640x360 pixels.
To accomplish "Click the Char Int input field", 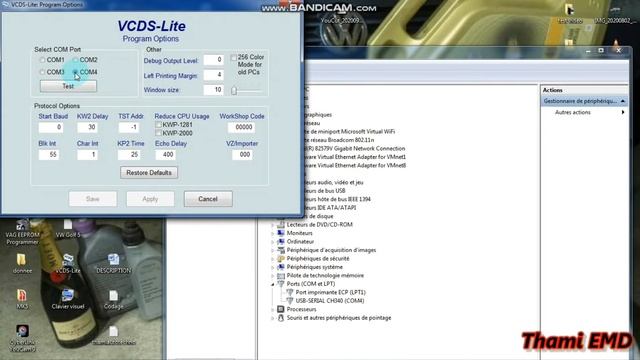I will pos(87,155).
